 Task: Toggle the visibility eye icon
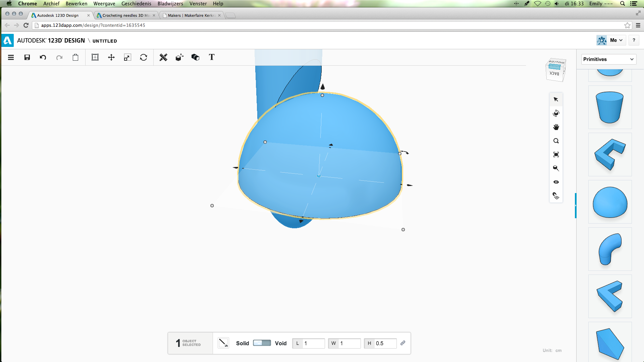556,182
